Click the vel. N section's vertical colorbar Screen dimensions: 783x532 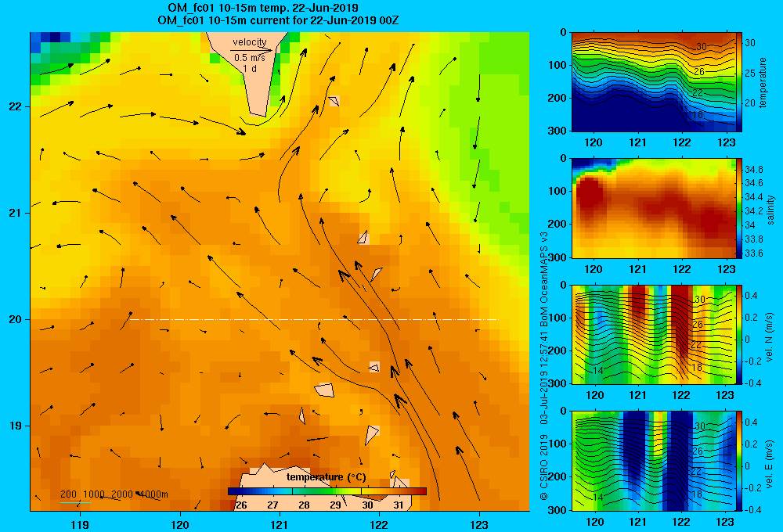[x=739, y=334]
